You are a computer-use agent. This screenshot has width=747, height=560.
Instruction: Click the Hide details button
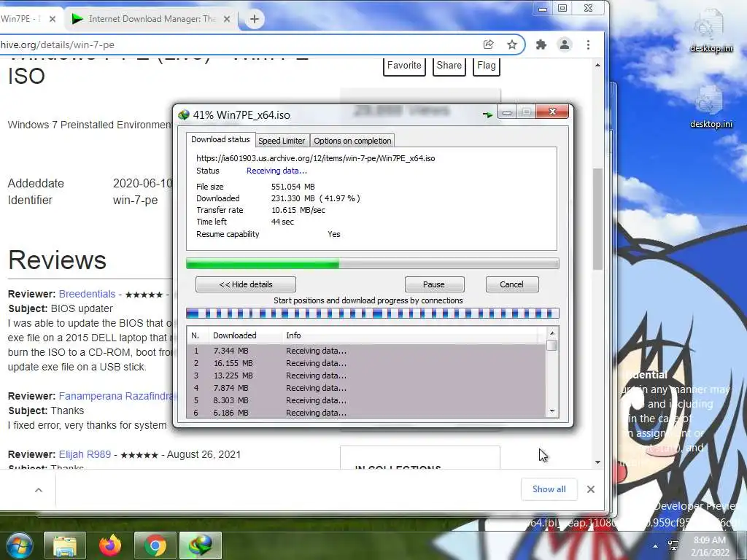click(x=246, y=284)
